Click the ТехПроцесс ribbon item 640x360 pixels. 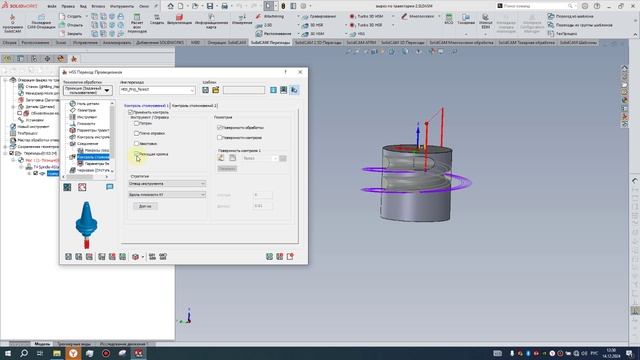(562, 33)
